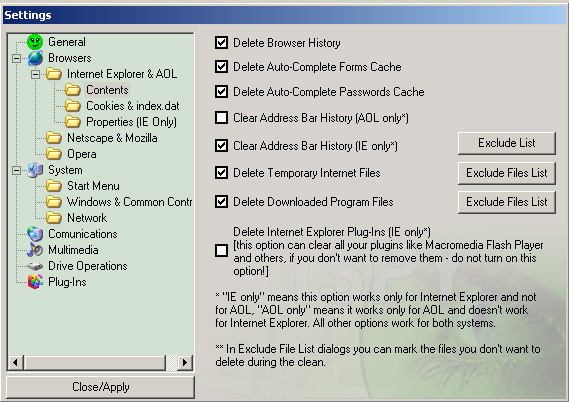The image size is (569, 402).
Task: Enable Clear Address Bar History (AOL only)
Action: (x=221, y=118)
